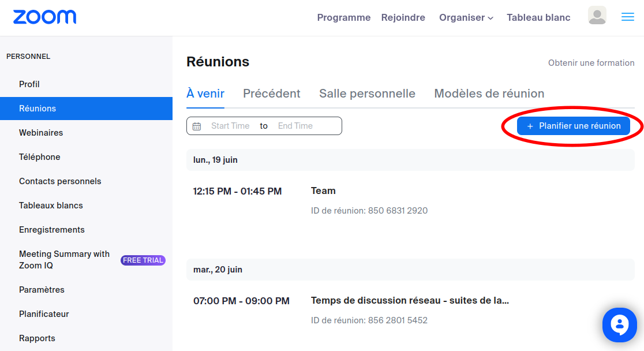
Task: Open the support chatbot in the corner
Action: pyautogui.click(x=619, y=324)
